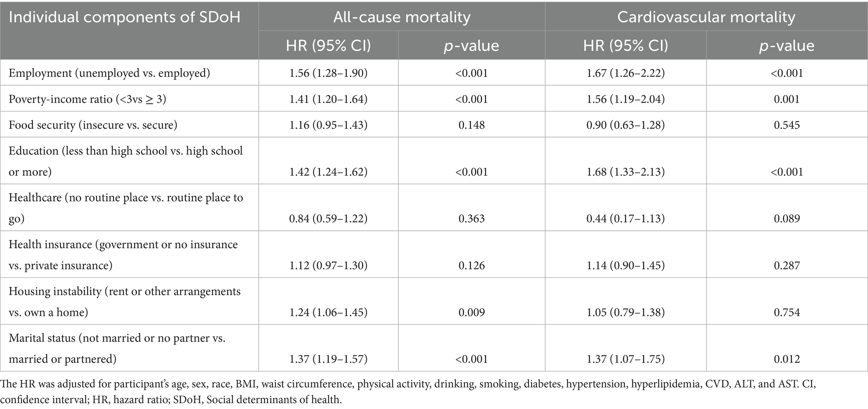Click the all-cause HR value 1.56 (1.28–1.90)
The height and width of the screenshot is (409, 868).
click(328, 73)
